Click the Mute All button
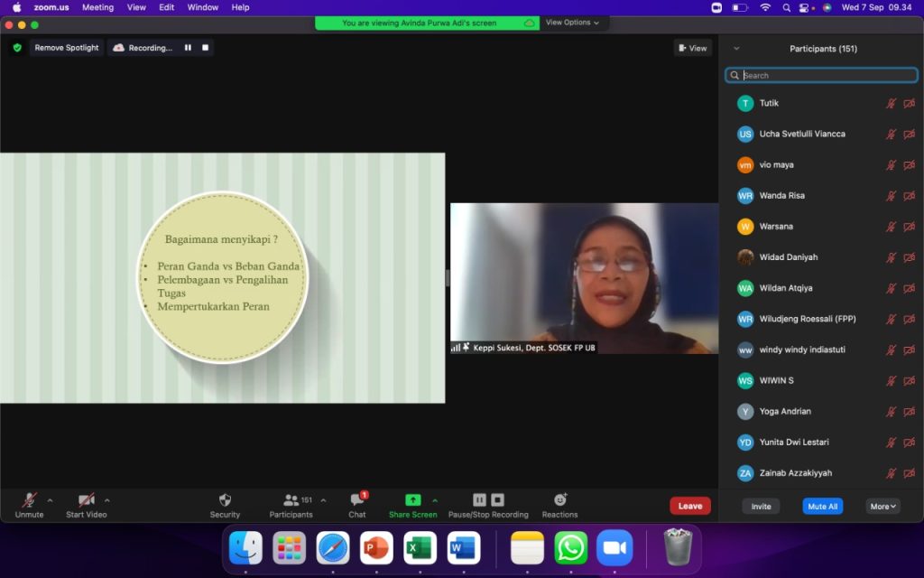 coord(823,506)
